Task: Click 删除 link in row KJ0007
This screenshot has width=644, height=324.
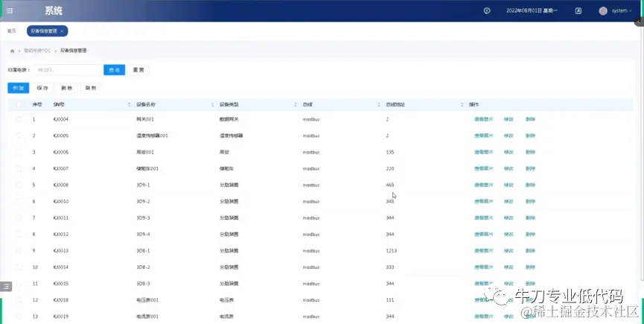Action: click(x=530, y=168)
